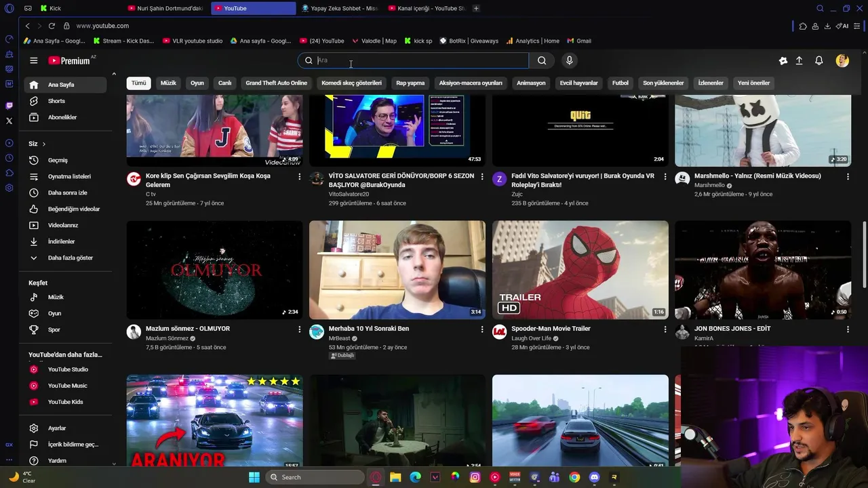The width and height of the screenshot is (868, 488).
Task: Open options for Marshmello Yalnız video
Action: 848,176
